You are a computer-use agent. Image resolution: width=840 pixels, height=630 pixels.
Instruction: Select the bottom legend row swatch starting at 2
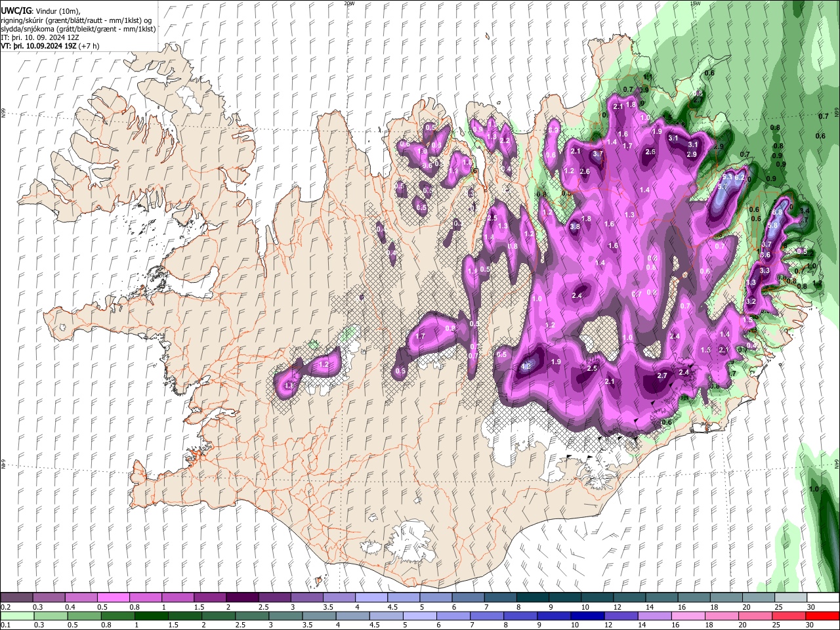coord(219,616)
